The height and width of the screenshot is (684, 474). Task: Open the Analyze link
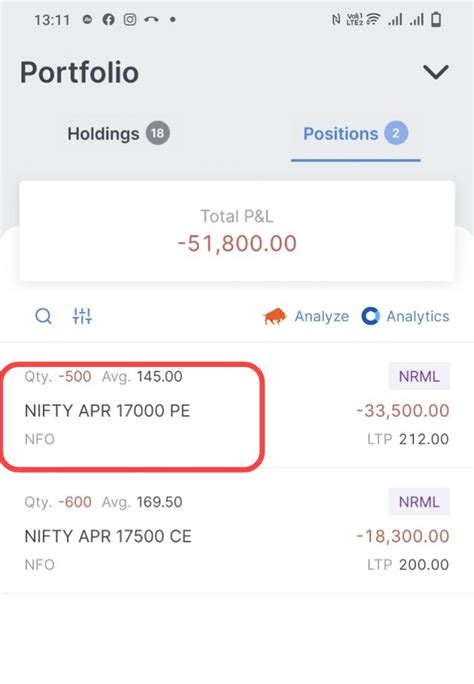coord(322,316)
